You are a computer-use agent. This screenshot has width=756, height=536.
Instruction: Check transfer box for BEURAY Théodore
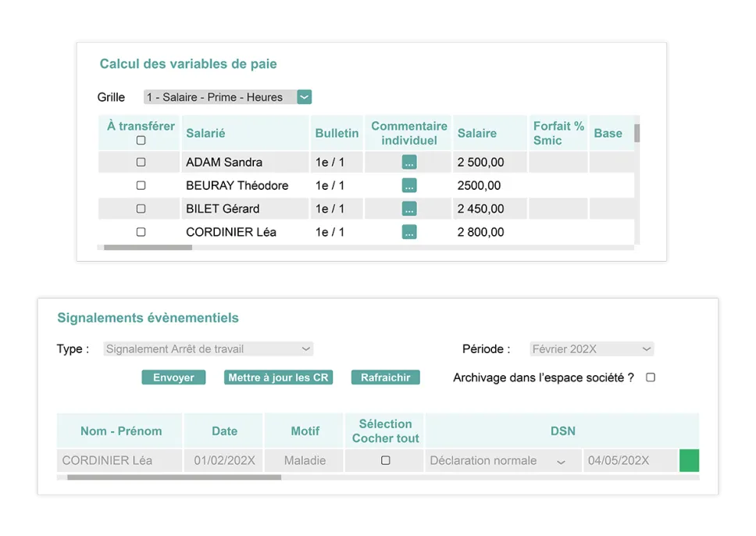[x=141, y=185]
